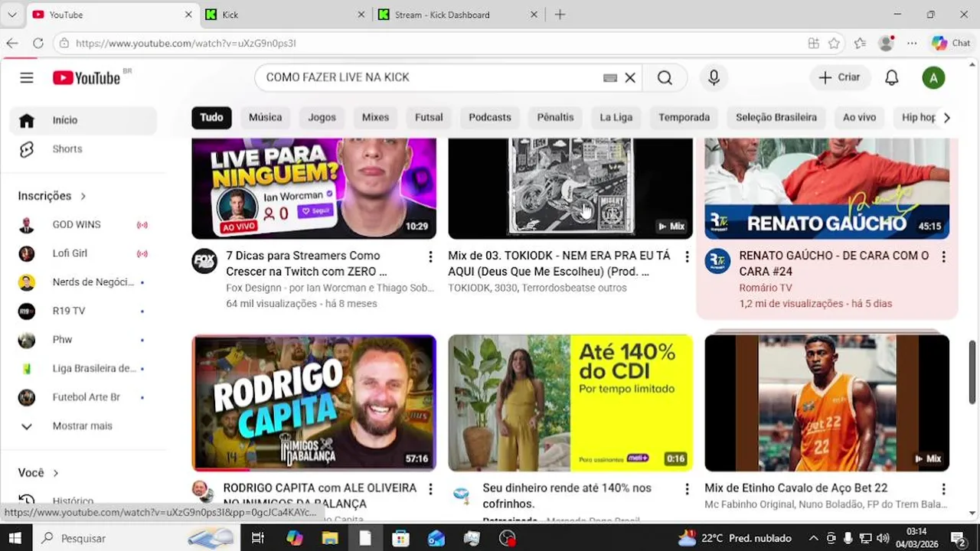980x551 pixels.
Task: Open the on-screen keyboard icon in search
Action: coord(610,77)
